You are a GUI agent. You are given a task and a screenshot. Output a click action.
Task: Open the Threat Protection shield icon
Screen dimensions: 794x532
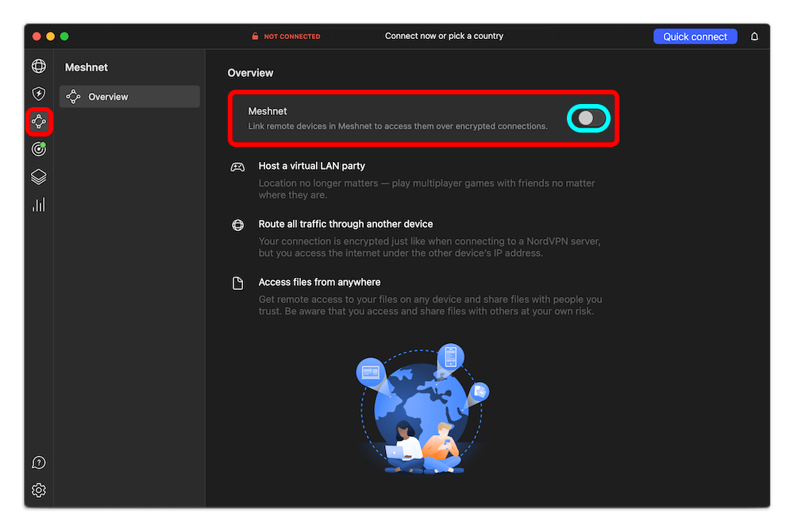tap(38, 94)
